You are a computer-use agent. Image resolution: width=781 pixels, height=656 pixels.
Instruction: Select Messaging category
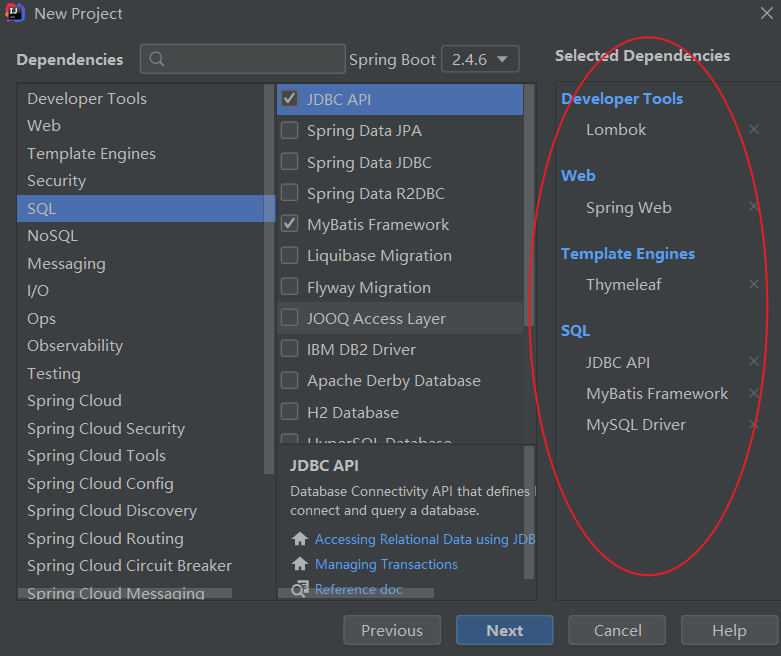[x=141, y=263]
